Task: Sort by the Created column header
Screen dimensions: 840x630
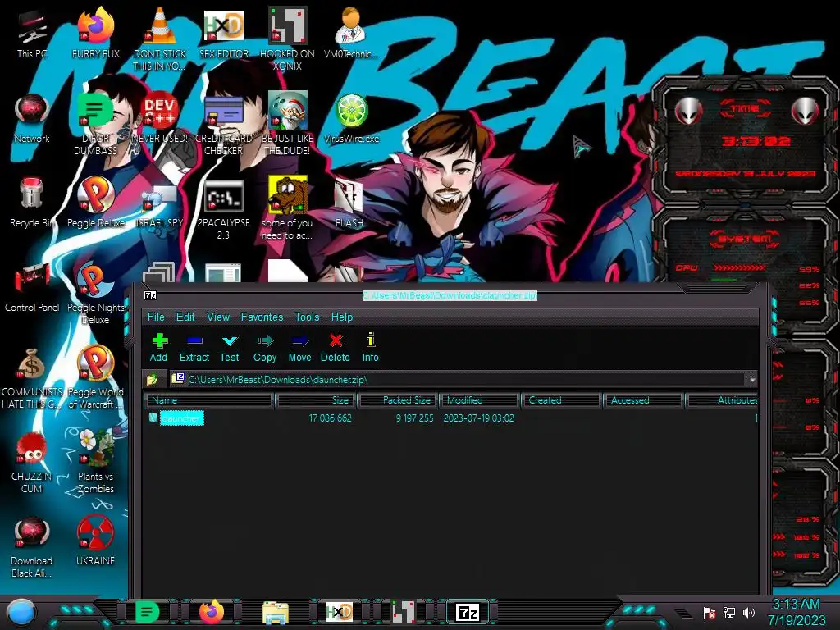Action: (561, 400)
